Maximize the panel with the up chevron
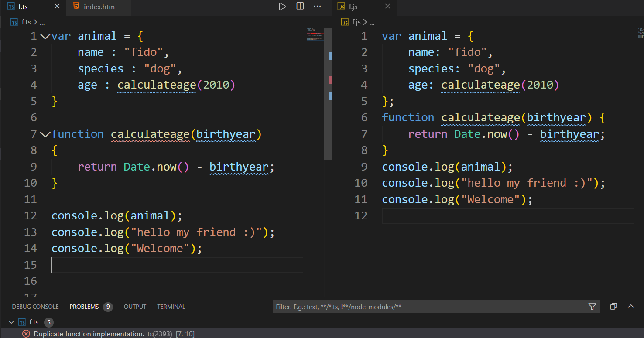644x338 pixels. tap(630, 307)
